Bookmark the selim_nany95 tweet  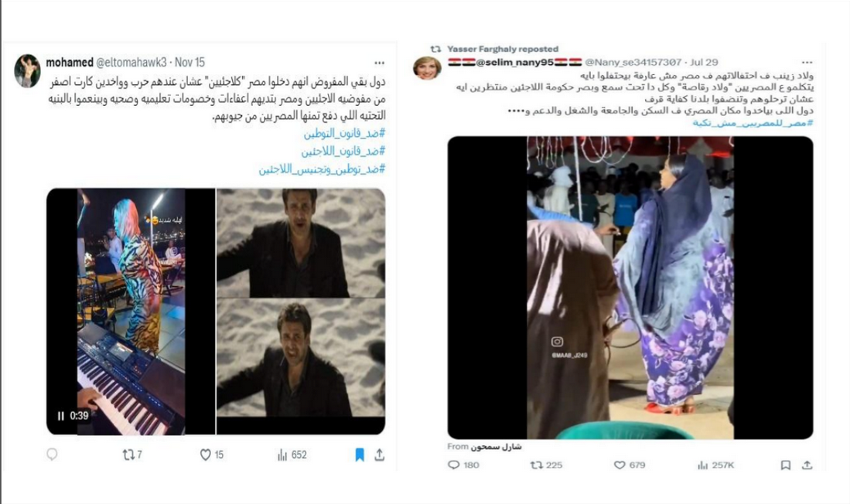(x=786, y=465)
